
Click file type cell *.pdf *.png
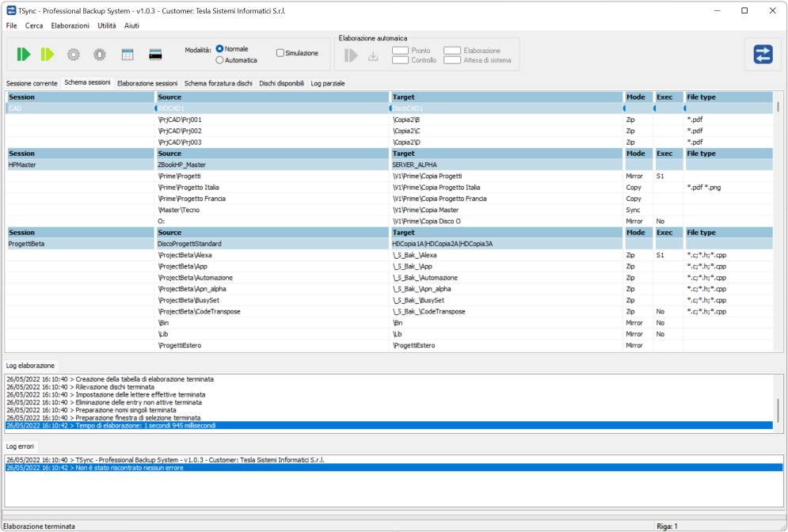(729, 188)
